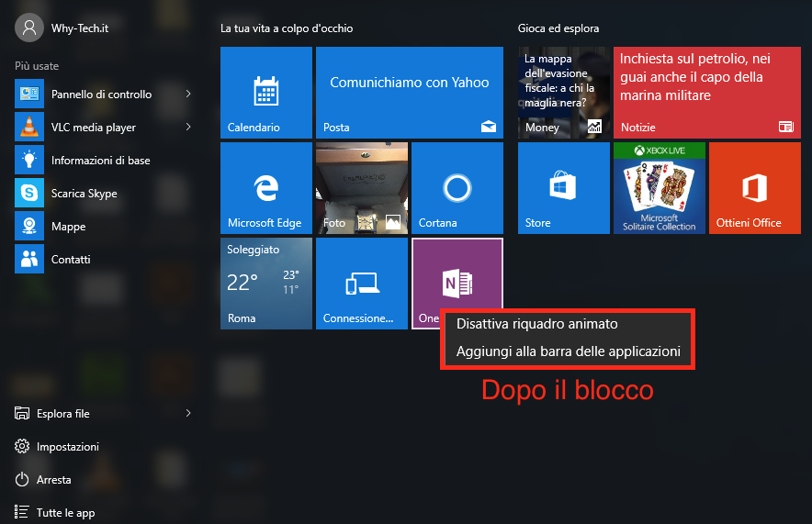Screen dimensions: 812x524
Task: Choose Aggiungi alla barra delle applicazioni
Action: (568, 351)
